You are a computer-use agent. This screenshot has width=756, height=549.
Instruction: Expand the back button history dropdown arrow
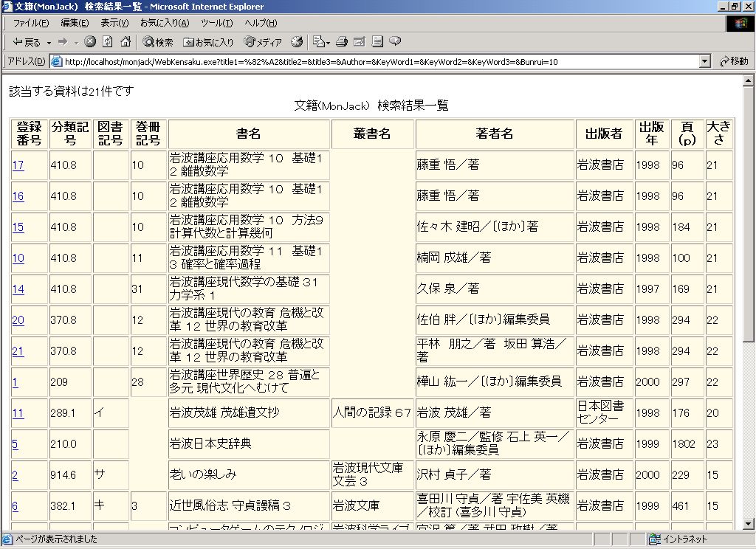click(x=49, y=42)
